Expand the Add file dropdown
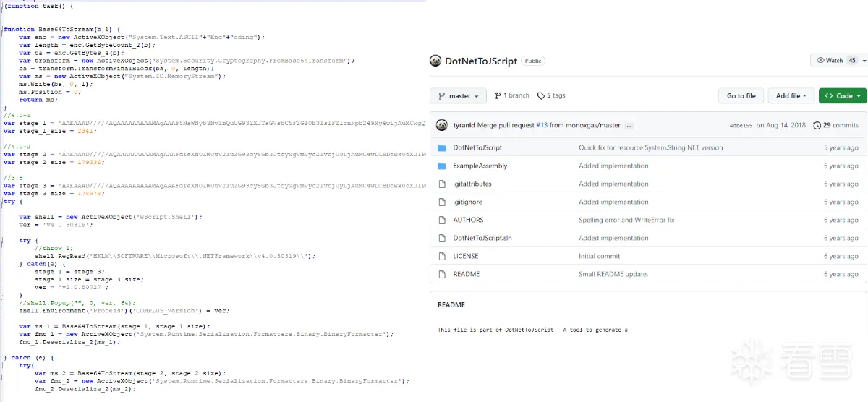This screenshot has height=402, width=868. coord(791,95)
